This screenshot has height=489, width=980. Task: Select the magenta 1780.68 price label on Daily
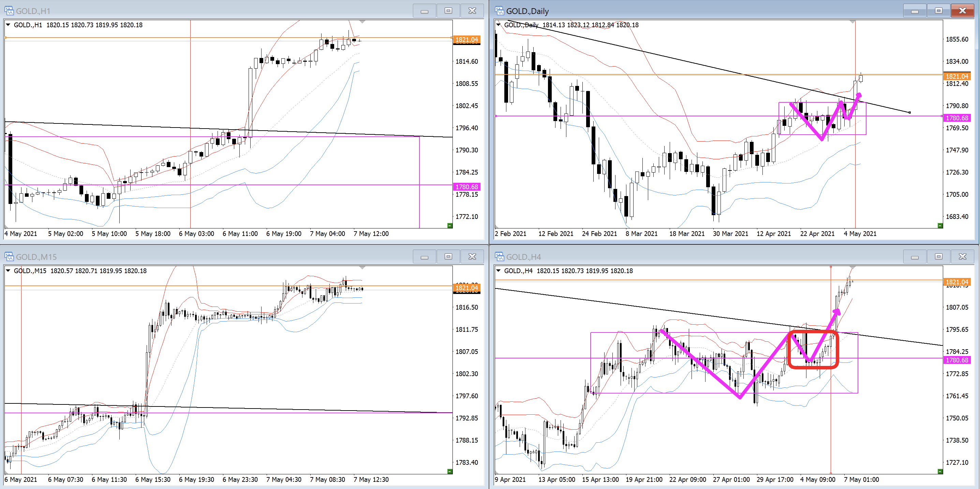point(957,118)
